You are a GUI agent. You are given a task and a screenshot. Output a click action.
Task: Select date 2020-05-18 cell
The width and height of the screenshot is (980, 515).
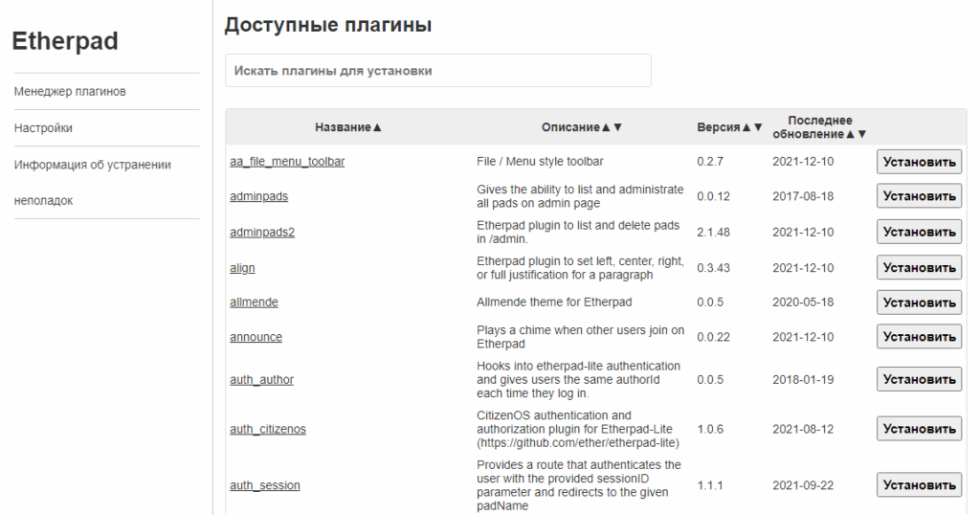coord(803,302)
